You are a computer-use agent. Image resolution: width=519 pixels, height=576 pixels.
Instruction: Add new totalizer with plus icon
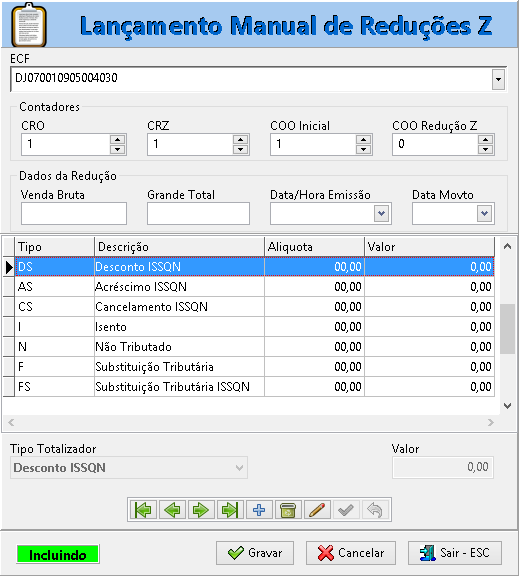click(259, 510)
